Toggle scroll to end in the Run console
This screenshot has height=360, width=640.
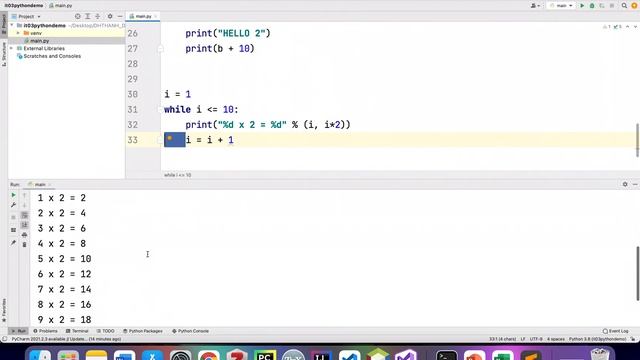coord(24,225)
